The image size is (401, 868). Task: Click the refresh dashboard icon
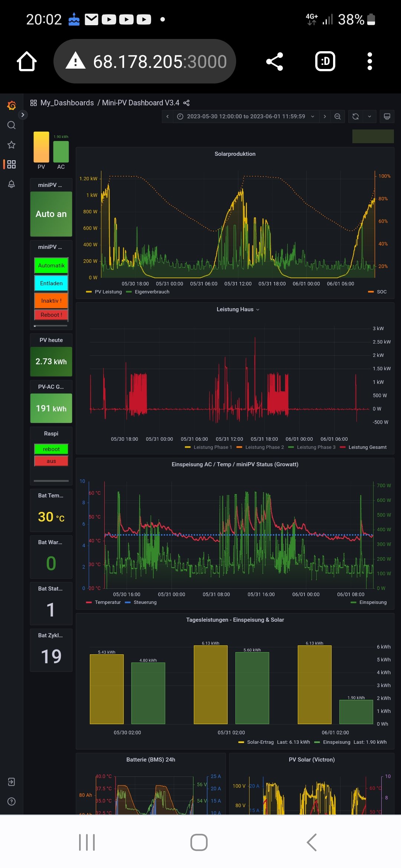tap(355, 116)
